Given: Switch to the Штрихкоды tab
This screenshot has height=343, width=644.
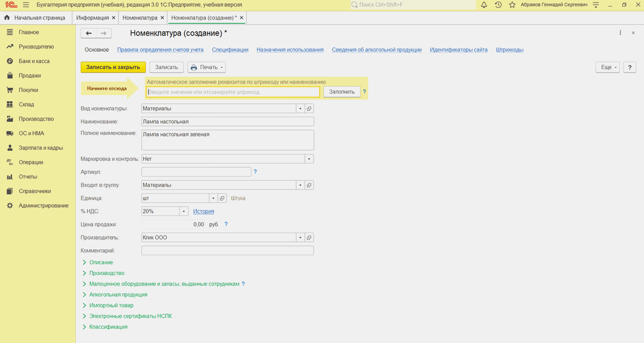Looking at the screenshot, I should [509, 50].
